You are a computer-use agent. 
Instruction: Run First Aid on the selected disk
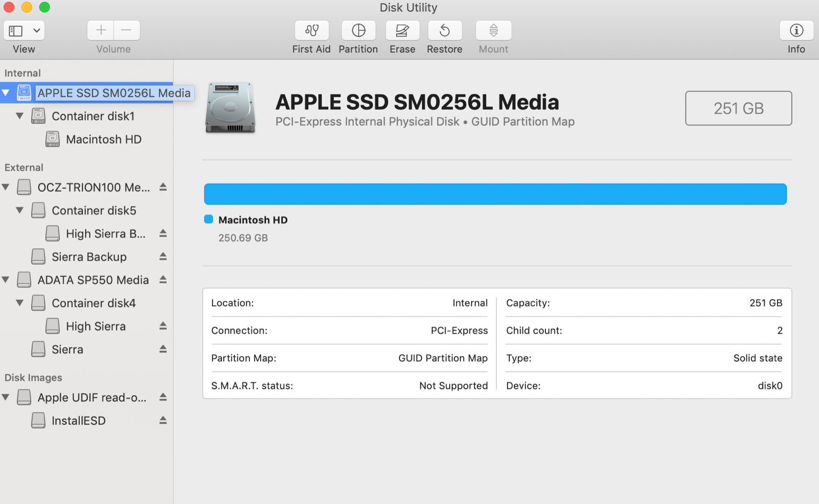click(311, 31)
